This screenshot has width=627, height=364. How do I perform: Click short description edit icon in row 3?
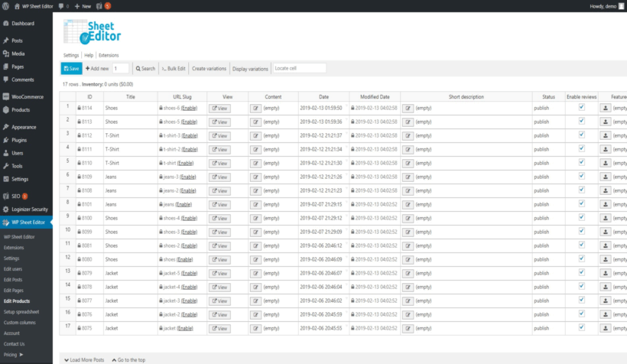406,136
